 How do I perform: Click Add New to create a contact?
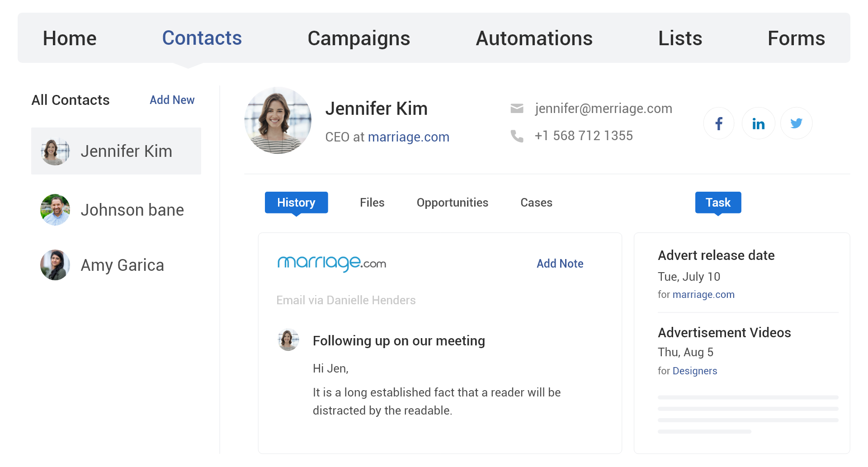[x=172, y=100]
